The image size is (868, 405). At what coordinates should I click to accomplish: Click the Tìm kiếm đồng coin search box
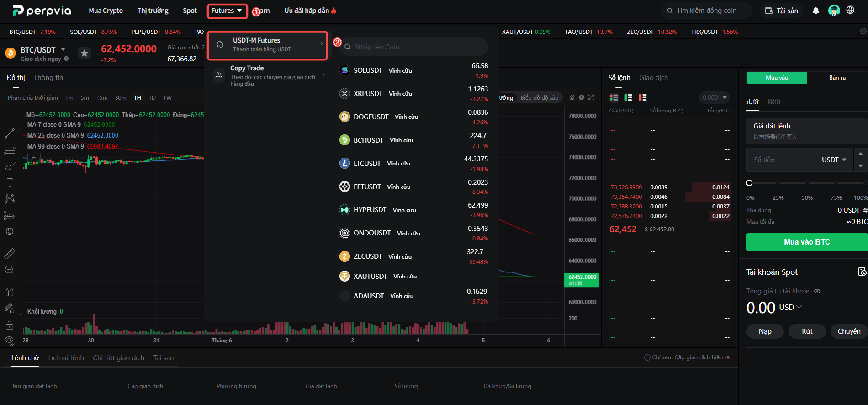[706, 11]
